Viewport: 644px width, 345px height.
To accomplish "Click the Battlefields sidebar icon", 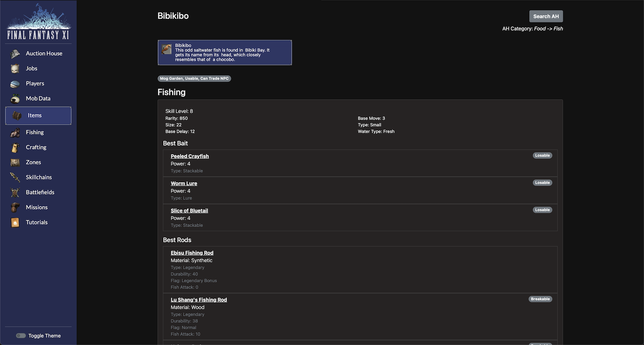I will (x=15, y=192).
